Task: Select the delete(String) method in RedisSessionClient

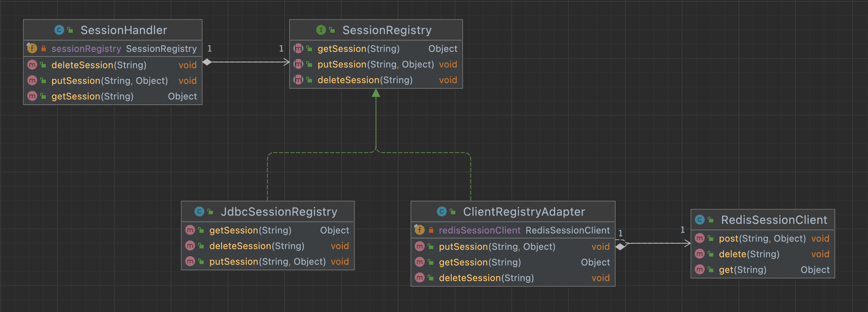Action: pos(749,254)
